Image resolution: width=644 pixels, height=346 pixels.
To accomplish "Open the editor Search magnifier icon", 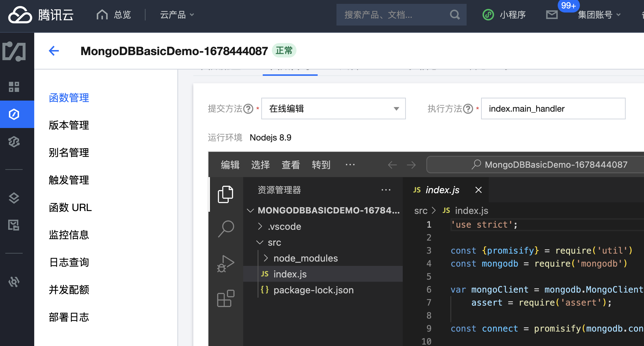I will [x=226, y=228].
